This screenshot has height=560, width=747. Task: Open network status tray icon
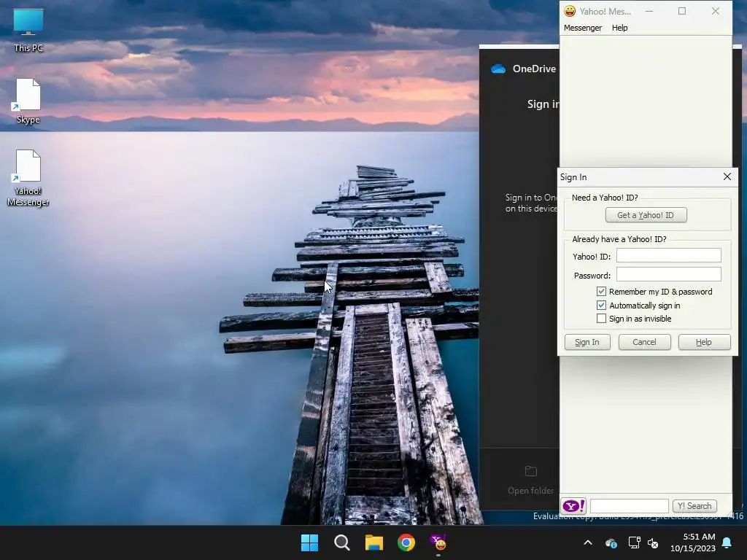pyautogui.click(x=634, y=542)
